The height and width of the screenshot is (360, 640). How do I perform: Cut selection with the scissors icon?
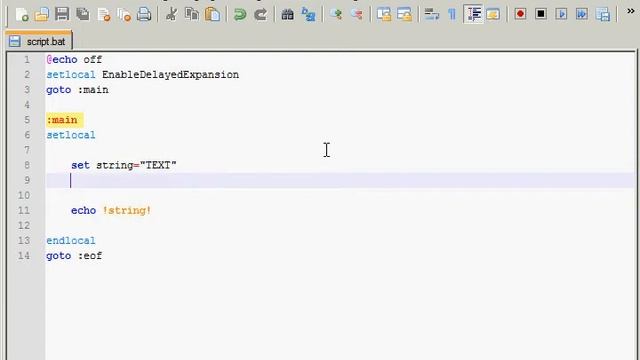[171, 15]
